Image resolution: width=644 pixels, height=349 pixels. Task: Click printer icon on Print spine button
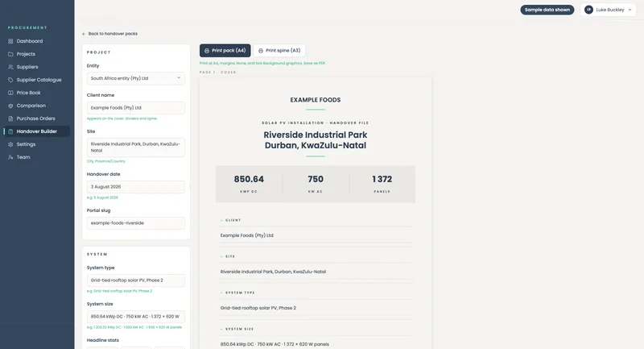coord(260,51)
